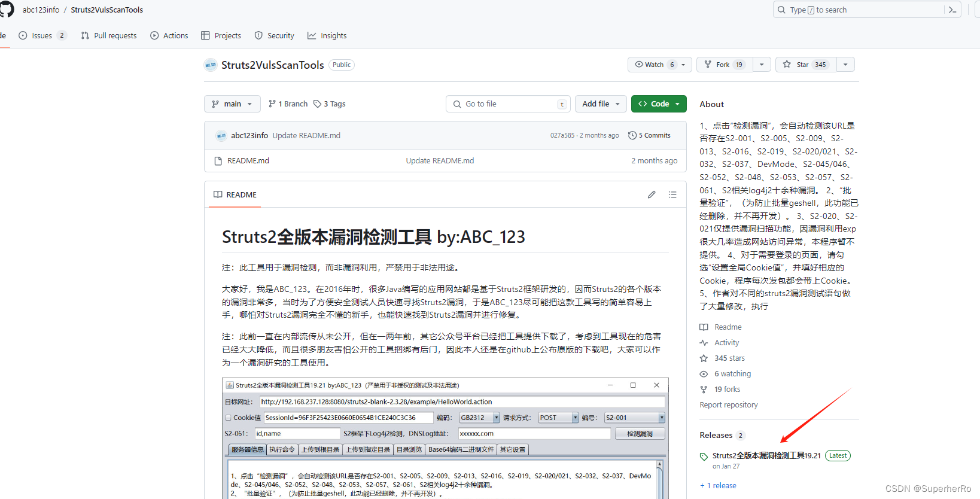This screenshot has height=499, width=980.
Task: Toggle the Cookie值 checkbox in the tool screenshot
Action: (228, 418)
